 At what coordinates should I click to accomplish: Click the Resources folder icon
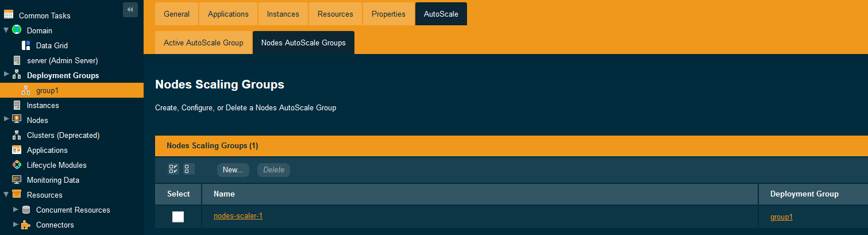click(x=17, y=194)
